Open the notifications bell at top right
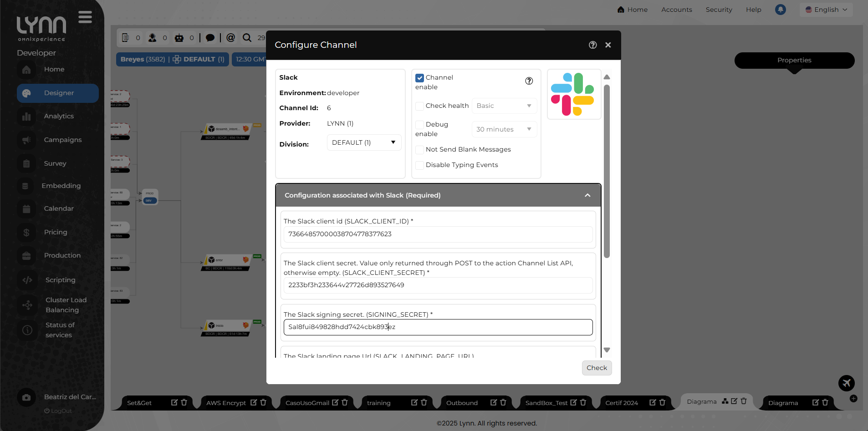This screenshot has height=431, width=868. click(x=780, y=10)
